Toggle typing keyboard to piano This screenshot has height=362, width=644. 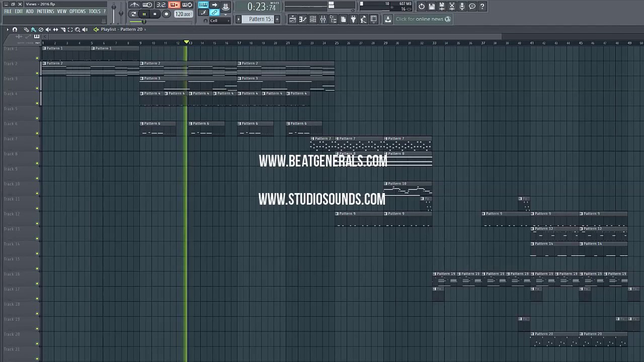[203, 5]
